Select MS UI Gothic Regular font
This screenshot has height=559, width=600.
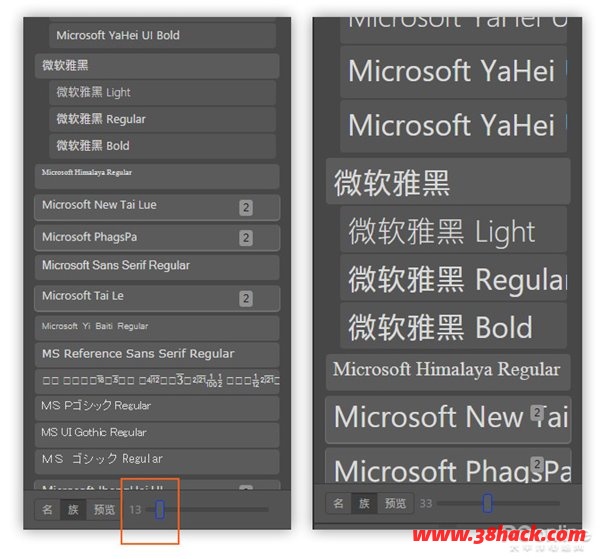157,435
